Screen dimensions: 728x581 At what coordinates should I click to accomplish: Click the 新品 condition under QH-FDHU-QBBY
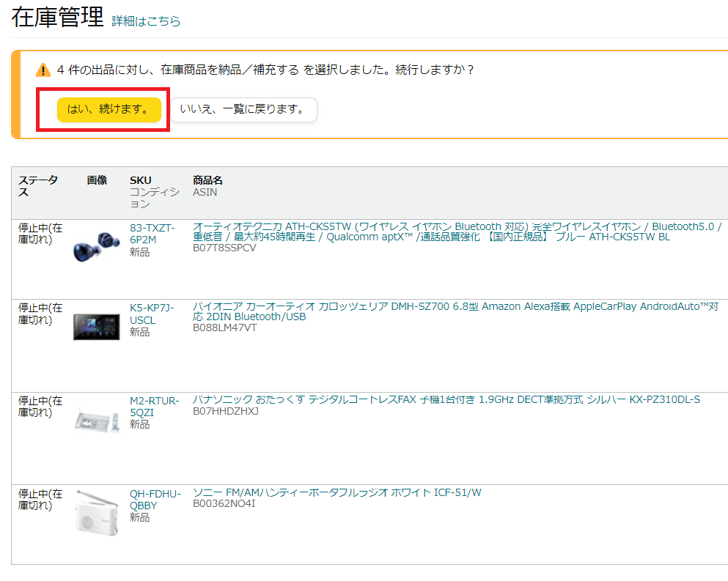pyautogui.click(x=140, y=517)
